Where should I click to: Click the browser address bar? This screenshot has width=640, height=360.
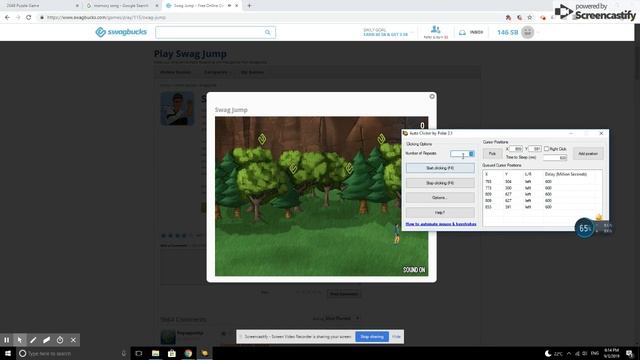pyautogui.click(x=269, y=18)
